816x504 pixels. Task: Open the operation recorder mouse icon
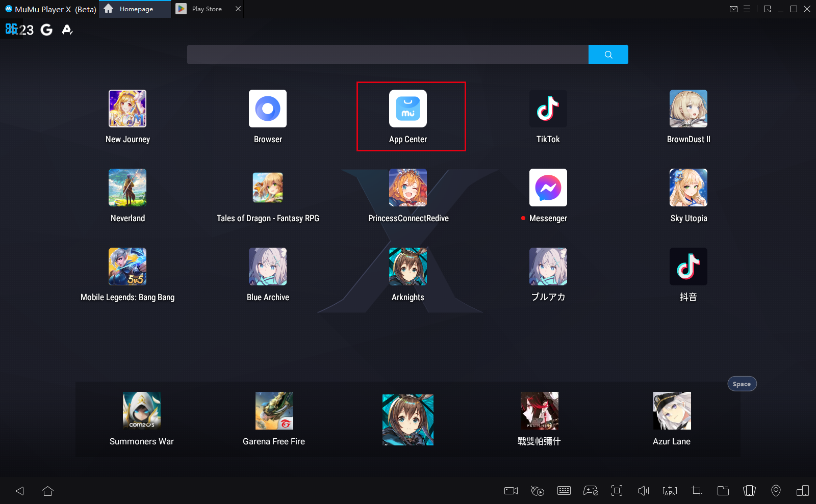[538, 491]
